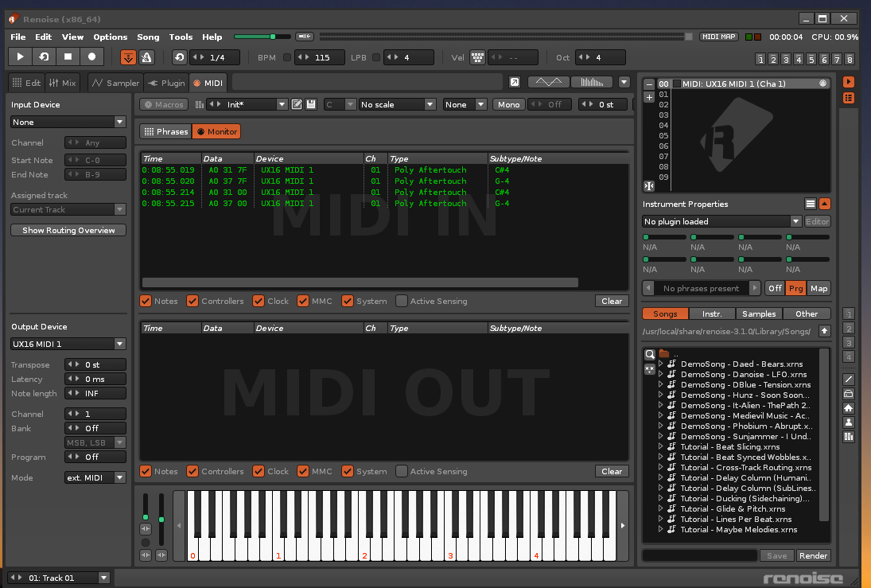The width and height of the screenshot is (871, 588).
Task: Click the edit preset name icon
Action: pyautogui.click(x=297, y=104)
